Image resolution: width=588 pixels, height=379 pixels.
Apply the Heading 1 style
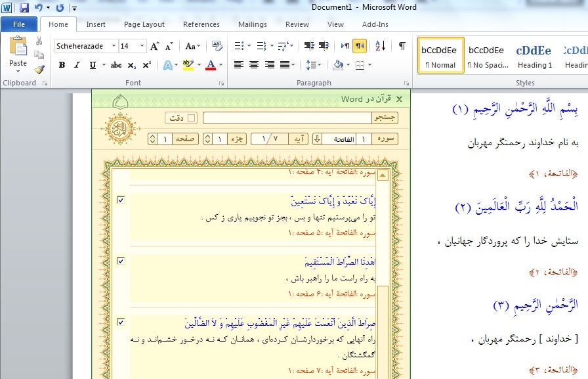pos(534,56)
